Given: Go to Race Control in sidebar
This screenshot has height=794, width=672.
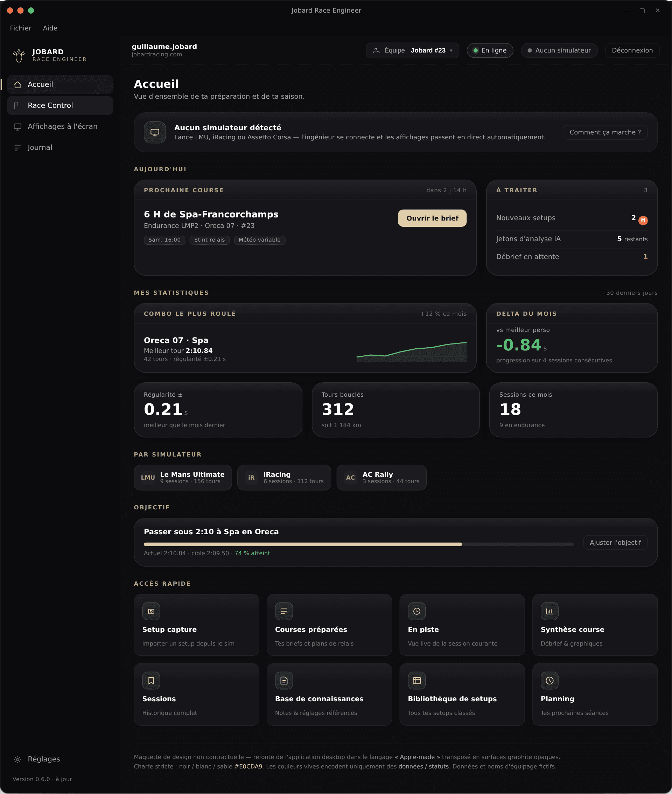Looking at the screenshot, I should pos(60,105).
